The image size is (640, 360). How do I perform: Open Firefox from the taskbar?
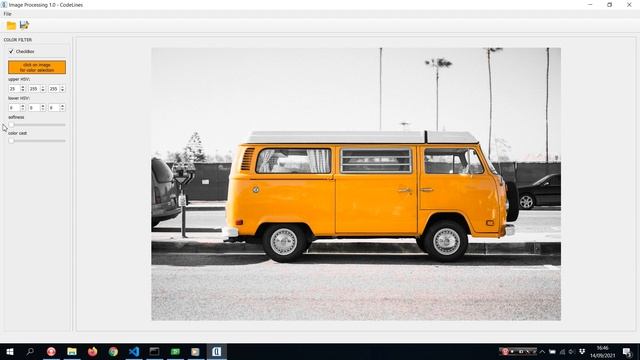coord(93,351)
